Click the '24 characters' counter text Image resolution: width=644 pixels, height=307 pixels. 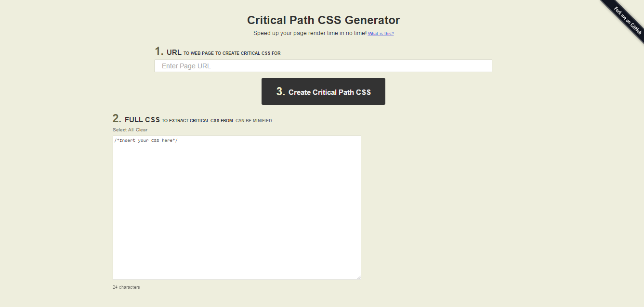126,287
